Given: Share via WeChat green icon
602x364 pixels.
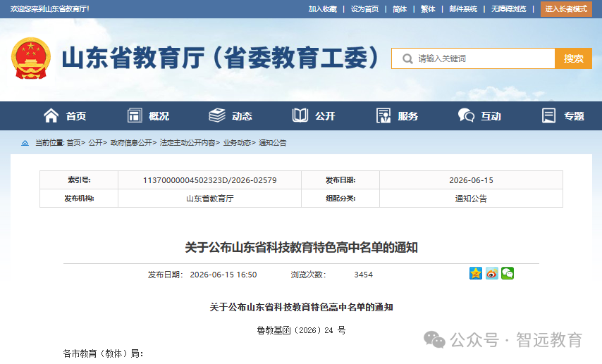Looking at the screenshot, I should tap(508, 273).
